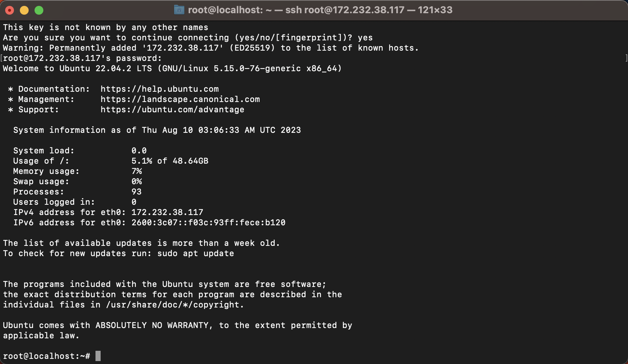Click '/usr/share/doc/*/copyright' path text
This screenshot has width=628, height=364.
click(173, 305)
